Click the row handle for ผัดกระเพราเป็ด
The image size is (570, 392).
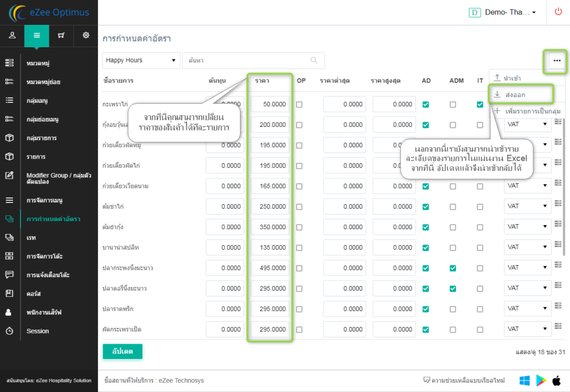558,326
